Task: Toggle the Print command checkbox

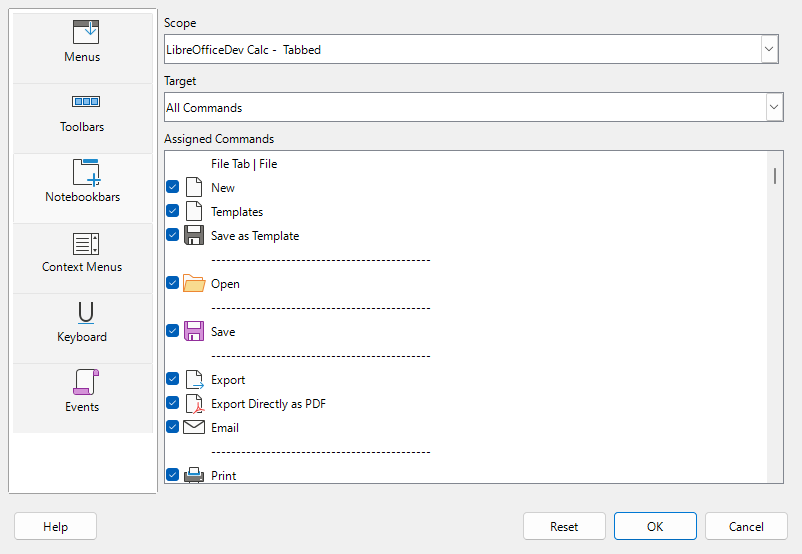Action: 172,475
